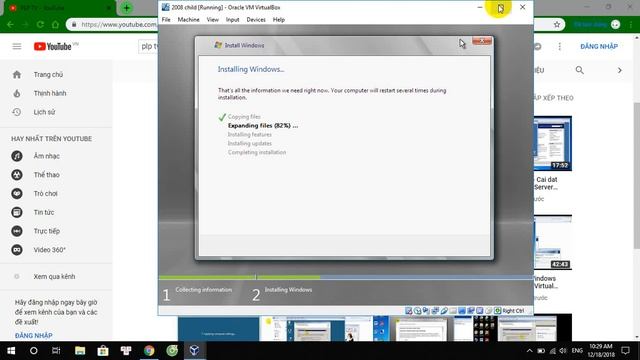Open YouTube three-dot settings menu

pos(560,47)
